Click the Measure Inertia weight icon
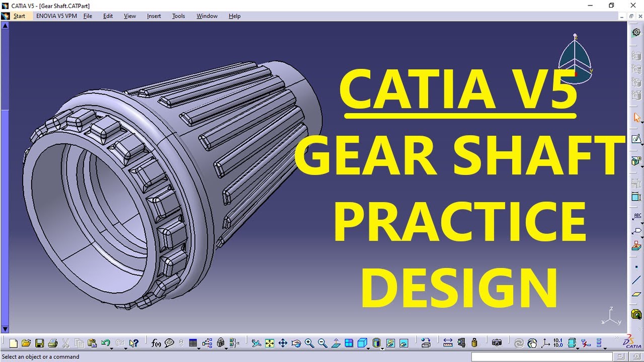The height and width of the screenshot is (362, 644). (x=474, y=343)
